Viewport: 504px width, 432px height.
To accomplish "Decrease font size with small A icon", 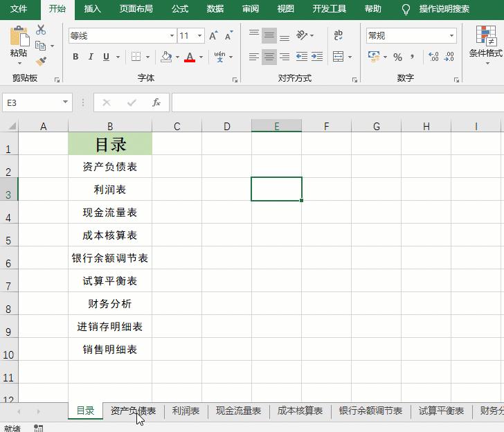I will click(x=229, y=36).
